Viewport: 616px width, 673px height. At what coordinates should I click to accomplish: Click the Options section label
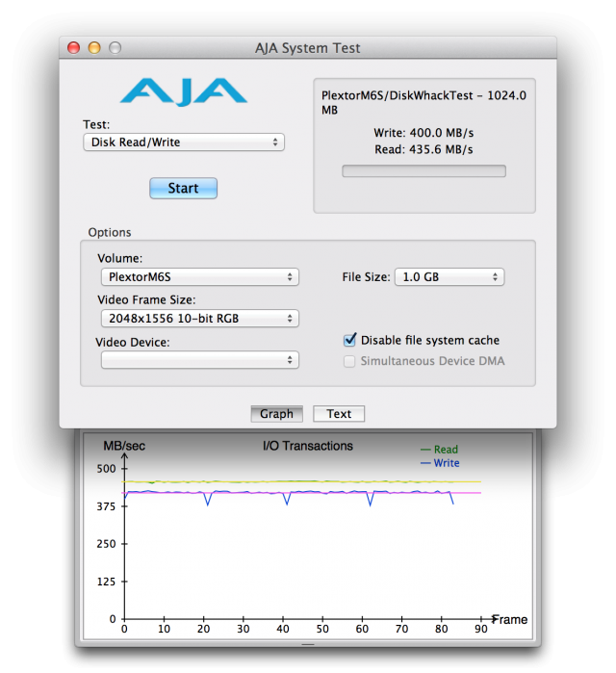[x=110, y=232]
